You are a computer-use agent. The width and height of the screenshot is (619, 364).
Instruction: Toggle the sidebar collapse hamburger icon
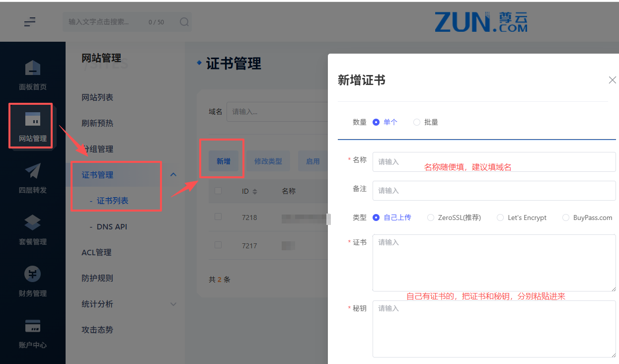(30, 22)
